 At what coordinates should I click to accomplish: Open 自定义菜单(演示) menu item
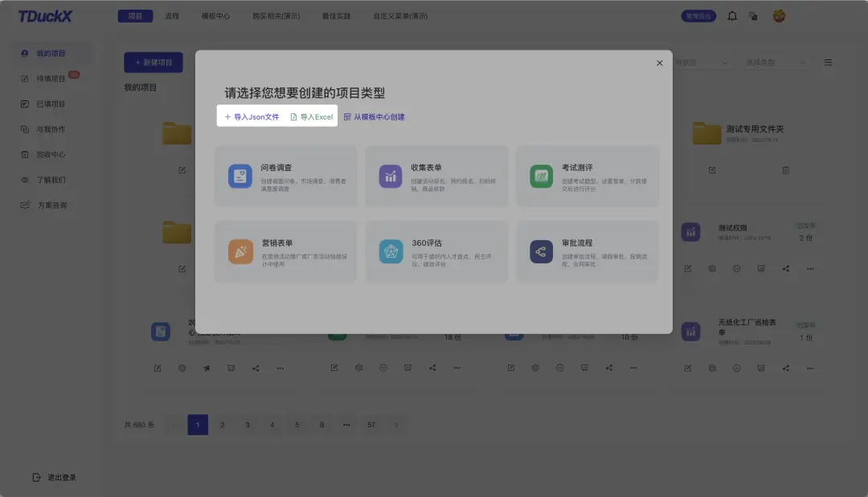click(400, 16)
